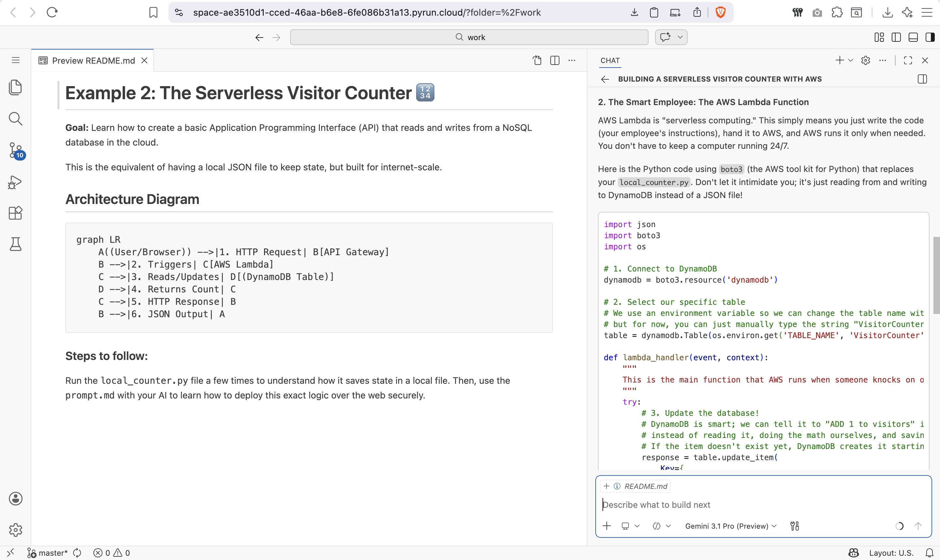This screenshot has height=560, width=940.
Task: Open Copilot status in status bar
Action: 854,553
